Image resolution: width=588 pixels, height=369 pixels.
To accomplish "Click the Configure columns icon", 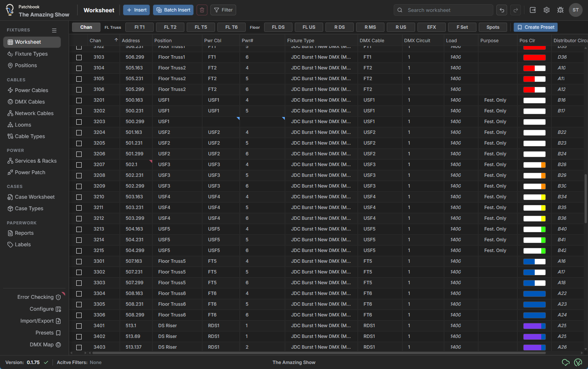I will click(x=58, y=309).
